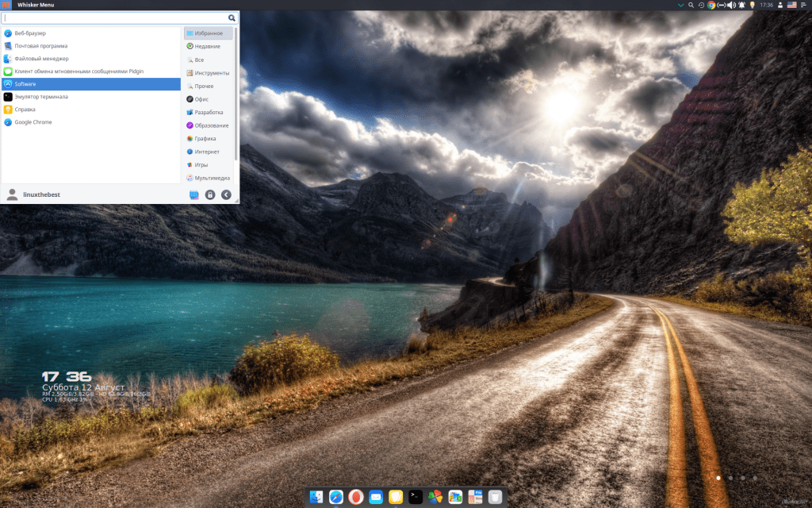The height and width of the screenshot is (508, 812).
Task: Click the search magnifier in the top panel
Action: [691, 5]
